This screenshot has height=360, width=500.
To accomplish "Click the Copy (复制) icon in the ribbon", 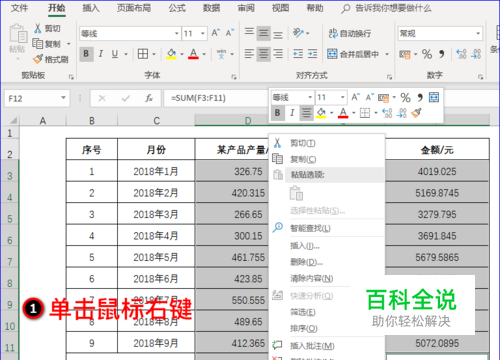I will 38,44.
